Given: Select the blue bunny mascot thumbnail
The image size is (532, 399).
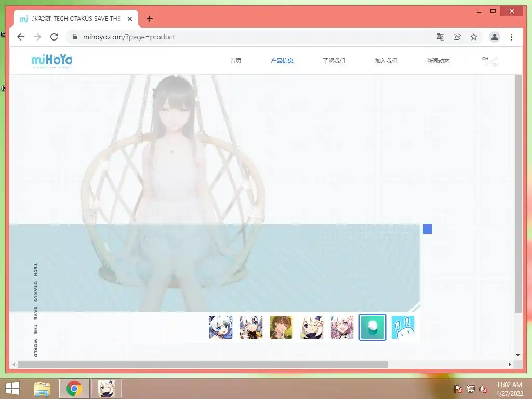Looking at the screenshot, I should pyautogui.click(x=403, y=327).
